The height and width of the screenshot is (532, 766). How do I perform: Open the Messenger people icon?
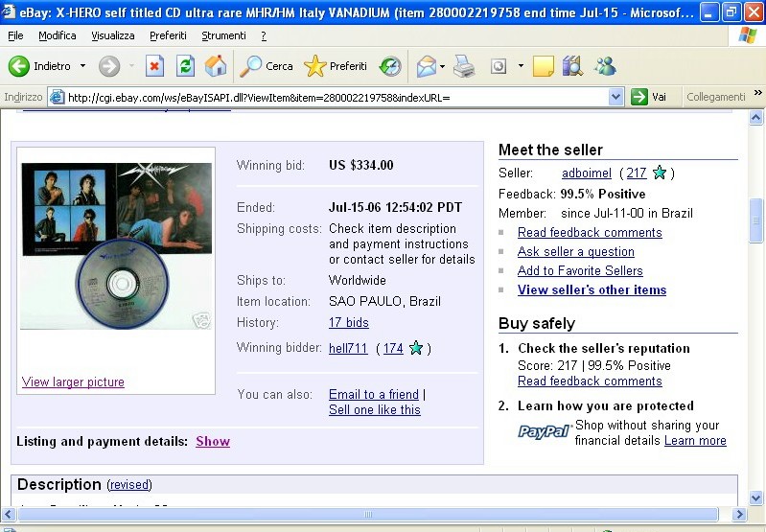pyautogui.click(x=605, y=66)
